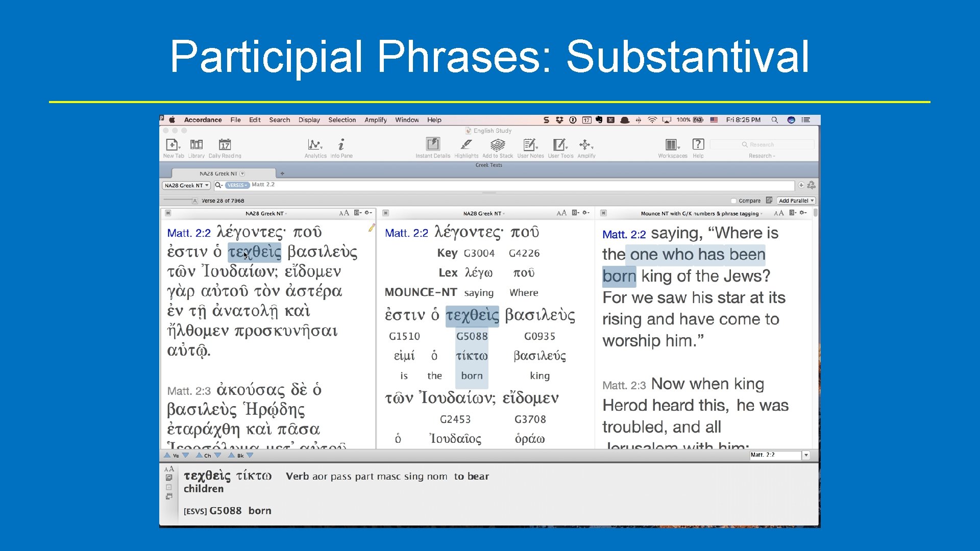Image resolution: width=980 pixels, height=551 pixels.
Task: Close the first NA28 Greek NT pane
Action: coord(168,213)
